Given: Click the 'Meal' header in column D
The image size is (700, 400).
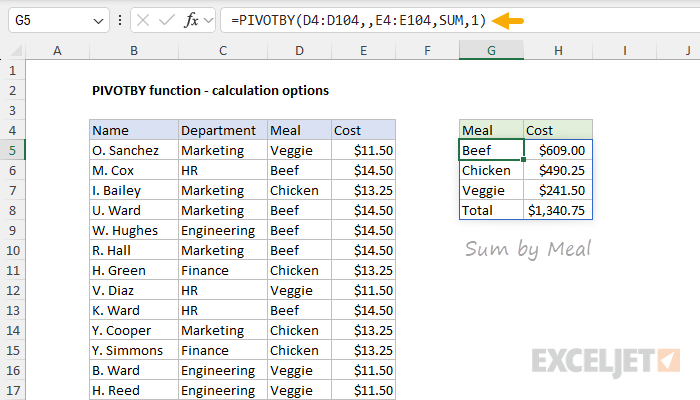Looking at the screenshot, I should [x=299, y=130].
